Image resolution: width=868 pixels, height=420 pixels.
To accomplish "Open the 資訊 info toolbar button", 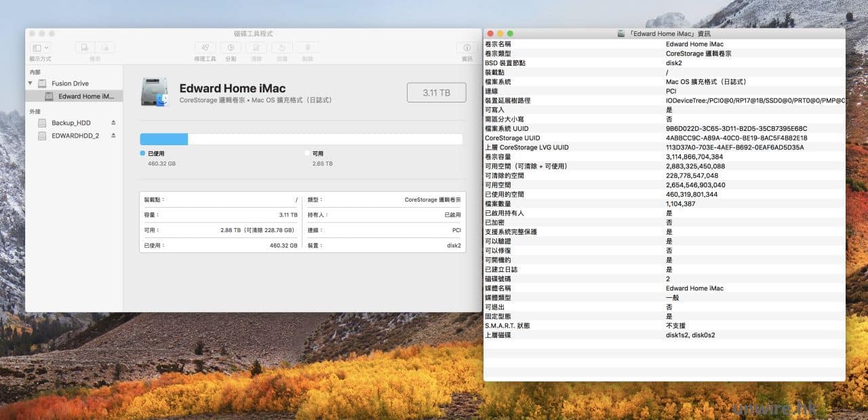I will (x=467, y=48).
